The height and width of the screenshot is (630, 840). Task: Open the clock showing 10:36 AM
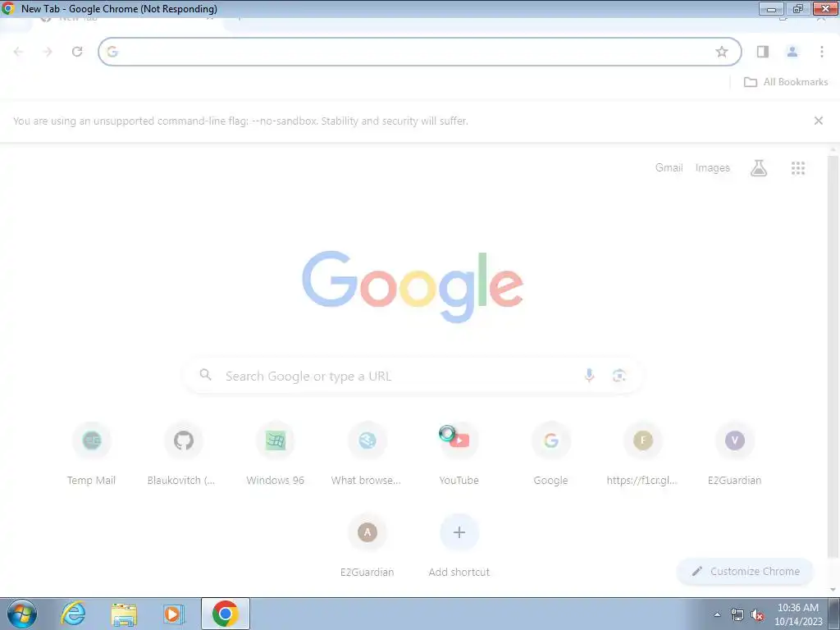pos(797,614)
